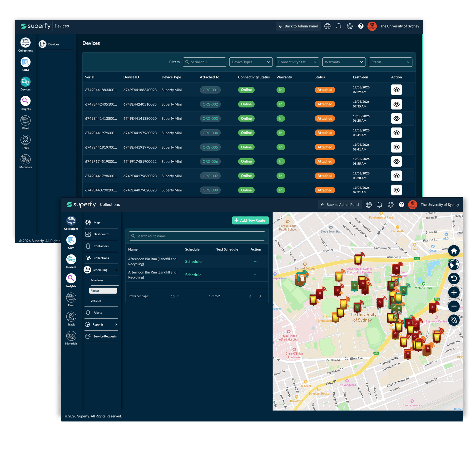Open the rows per page dropdown
The height and width of the screenshot is (476, 476).
click(175, 296)
